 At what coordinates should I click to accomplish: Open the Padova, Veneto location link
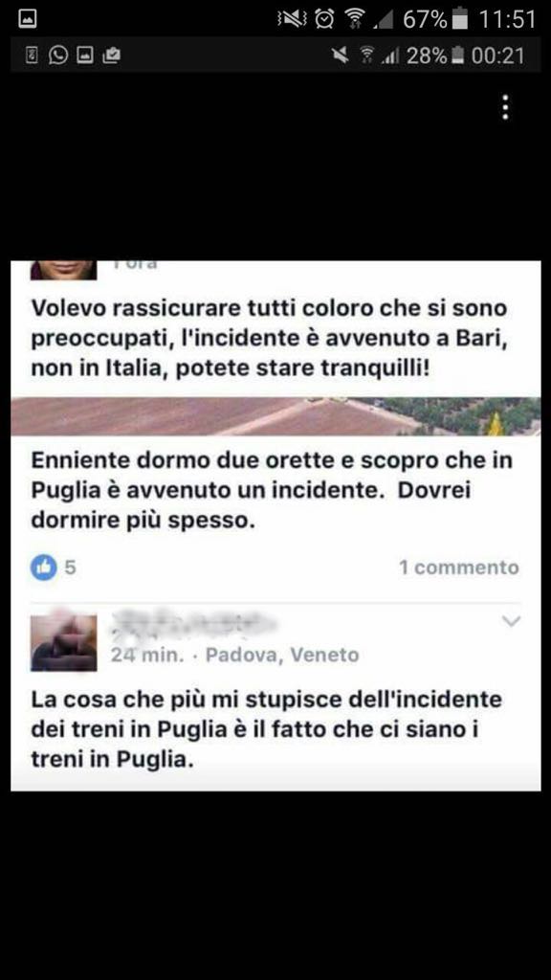coord(282,655)
